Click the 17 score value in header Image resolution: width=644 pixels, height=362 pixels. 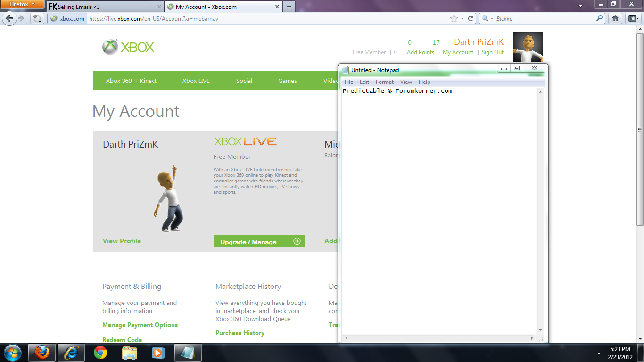point(436,42)
